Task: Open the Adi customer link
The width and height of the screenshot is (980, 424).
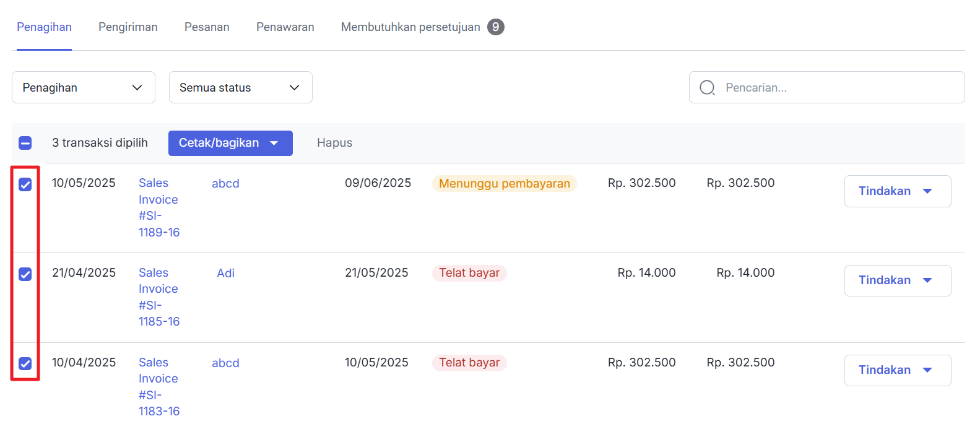Action: point(225,273)
